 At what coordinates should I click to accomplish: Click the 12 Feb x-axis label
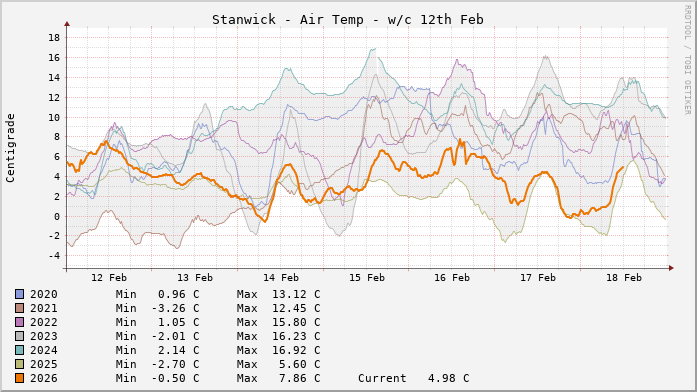click(109, 278)
